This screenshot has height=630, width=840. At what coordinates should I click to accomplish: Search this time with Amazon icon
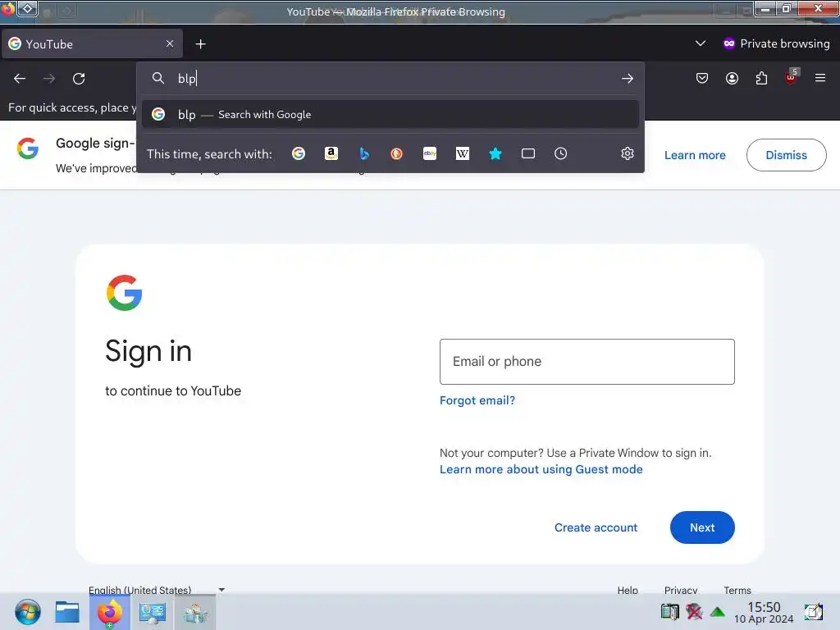click(331, 153)
